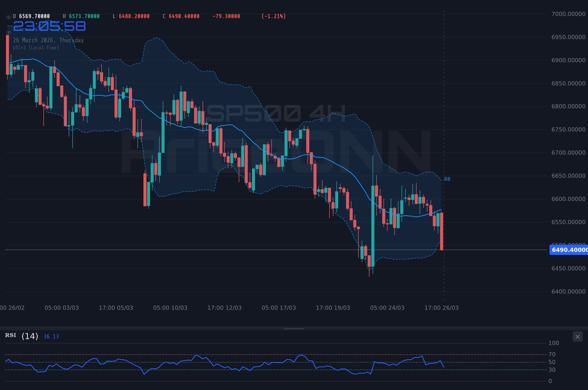Click the 05:00 10/03 axis label
Screen dimensions: 588x390
coord(171,307)
